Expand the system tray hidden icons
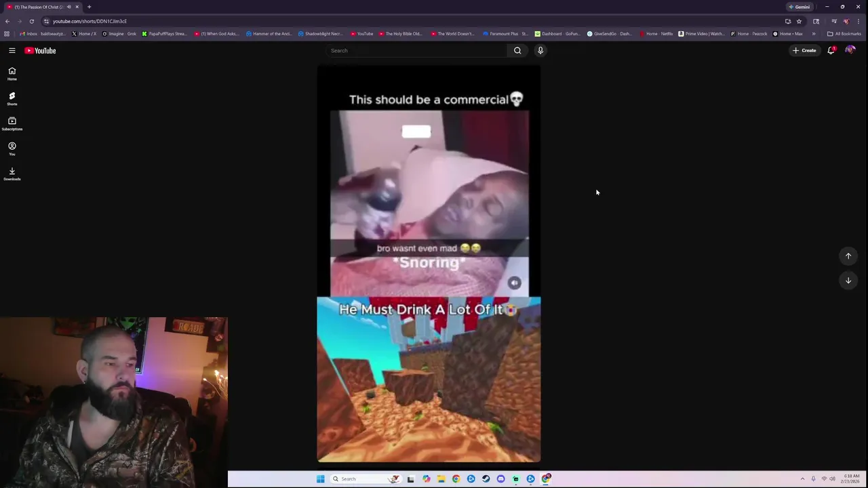The height and width of the screenshot is (488, 868). (802, 479)
